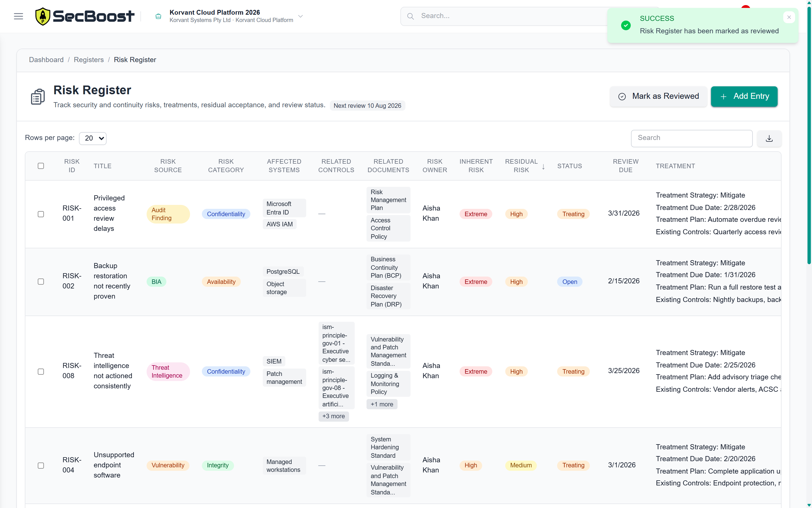Click the BIA source tag
The image size is (812, 508).
156,282
